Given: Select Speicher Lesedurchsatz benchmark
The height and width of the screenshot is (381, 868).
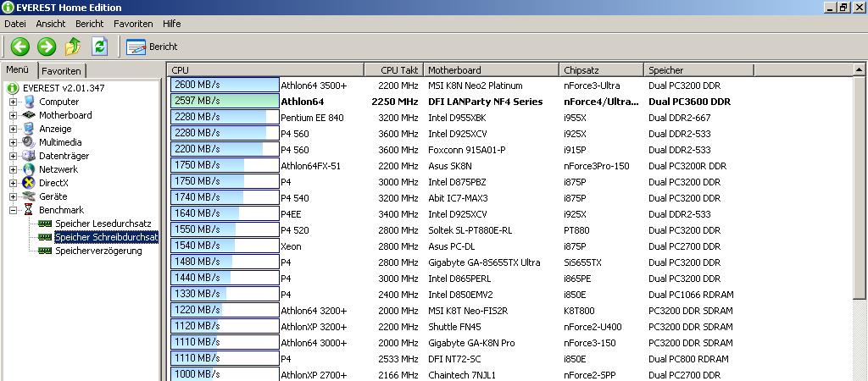Looking at the screenshot, I should point(103,224).
